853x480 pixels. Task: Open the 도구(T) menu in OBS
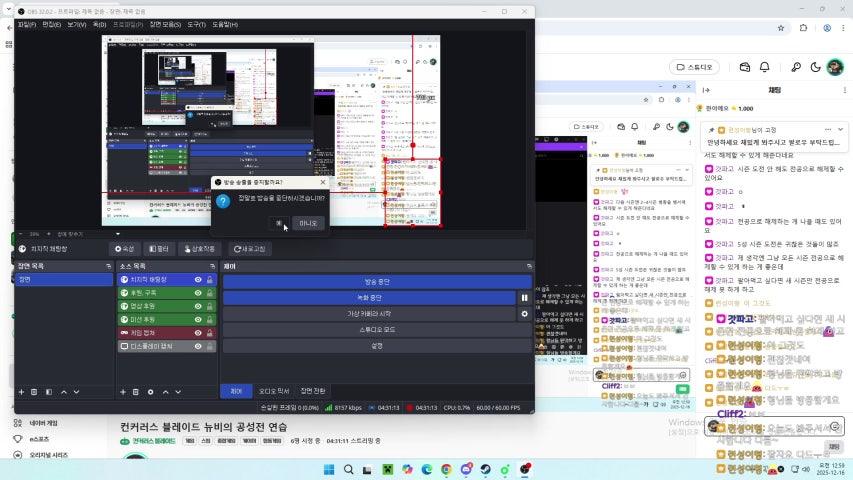tap(196, 24)
